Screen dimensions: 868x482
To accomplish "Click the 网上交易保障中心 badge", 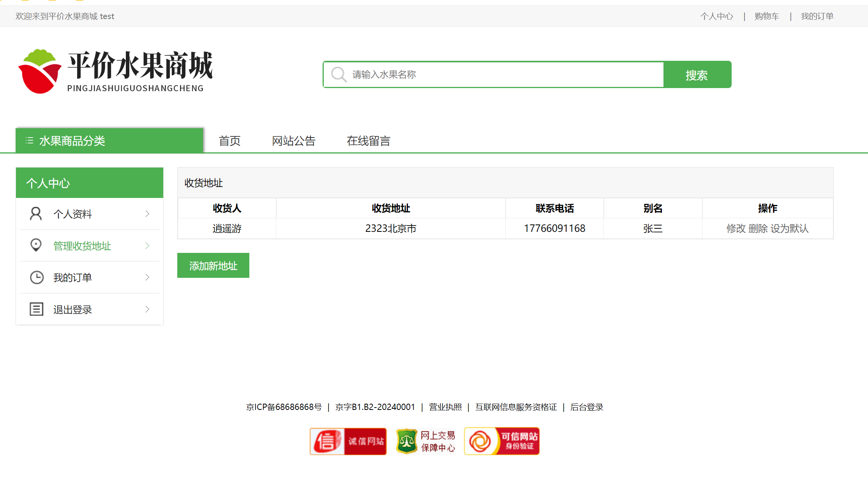I will pyautogui.click(x=425, y=441).
